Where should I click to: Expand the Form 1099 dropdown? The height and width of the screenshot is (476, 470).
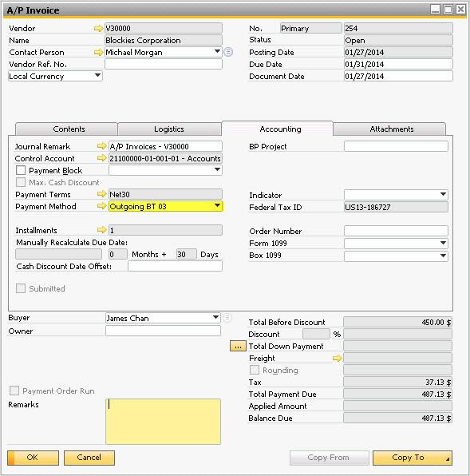pyautogui.click(x=396, y=243)
